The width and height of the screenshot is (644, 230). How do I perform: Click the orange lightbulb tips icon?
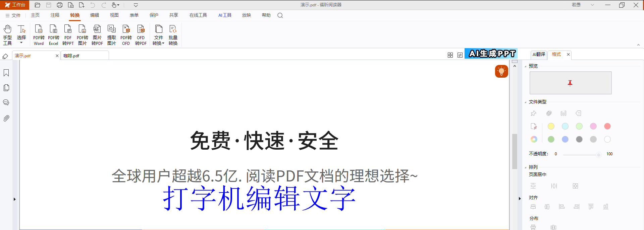point(501,71)
